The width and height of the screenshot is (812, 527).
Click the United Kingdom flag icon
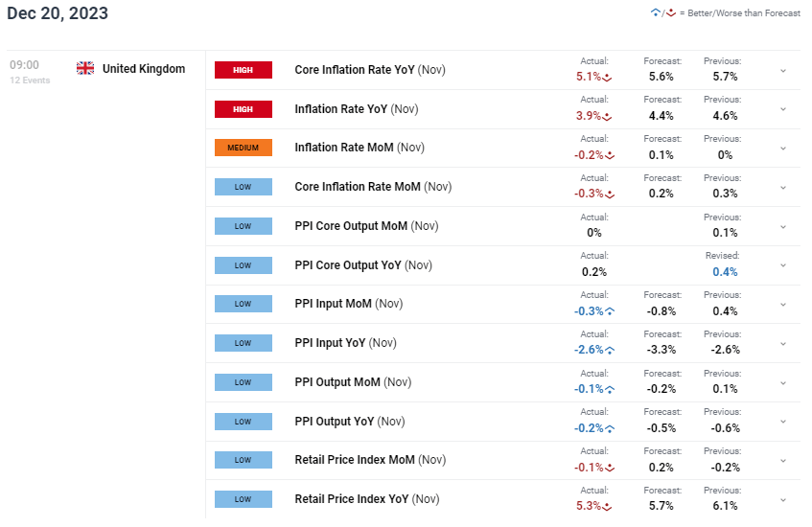coord(85,68)
